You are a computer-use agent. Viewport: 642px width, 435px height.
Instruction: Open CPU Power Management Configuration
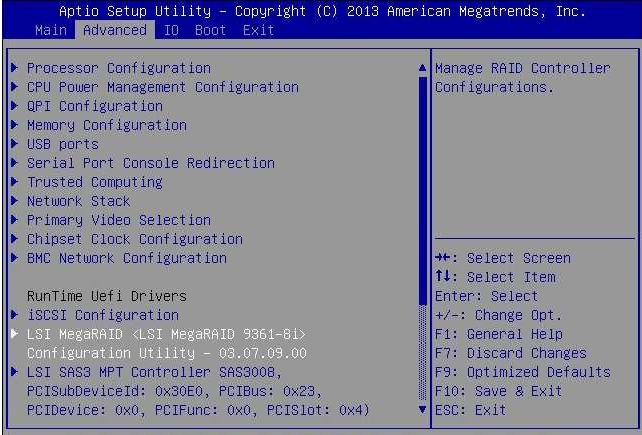pos(163,87)
